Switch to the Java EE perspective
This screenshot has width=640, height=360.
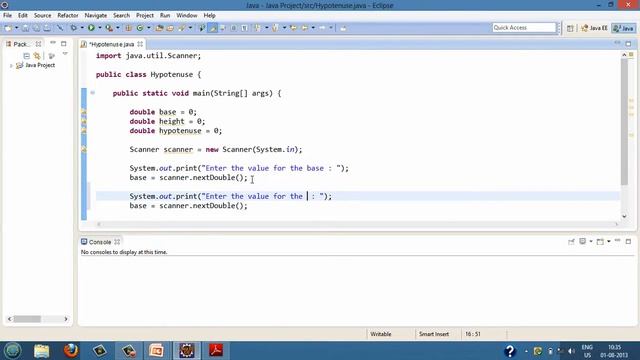(x=594, y=28)
